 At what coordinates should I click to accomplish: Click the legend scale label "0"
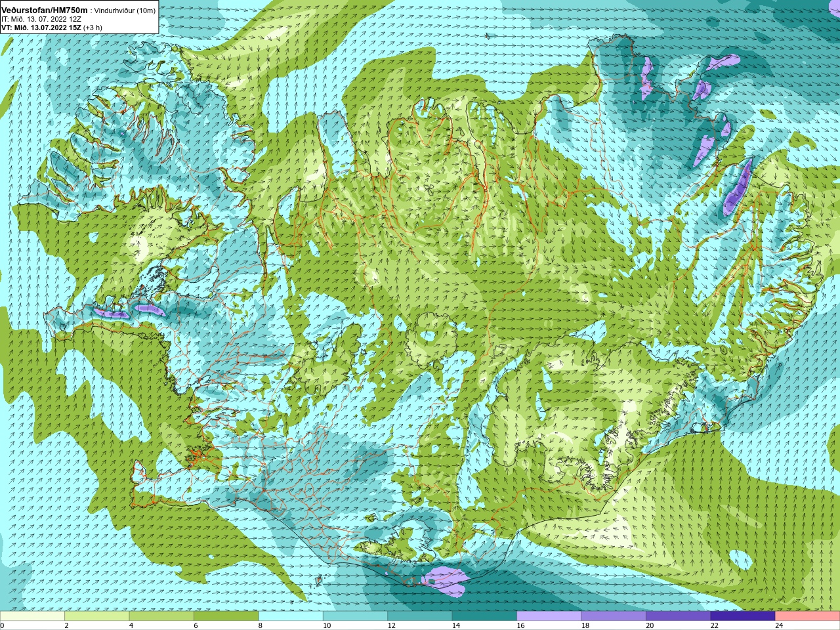tap(2, 625)
